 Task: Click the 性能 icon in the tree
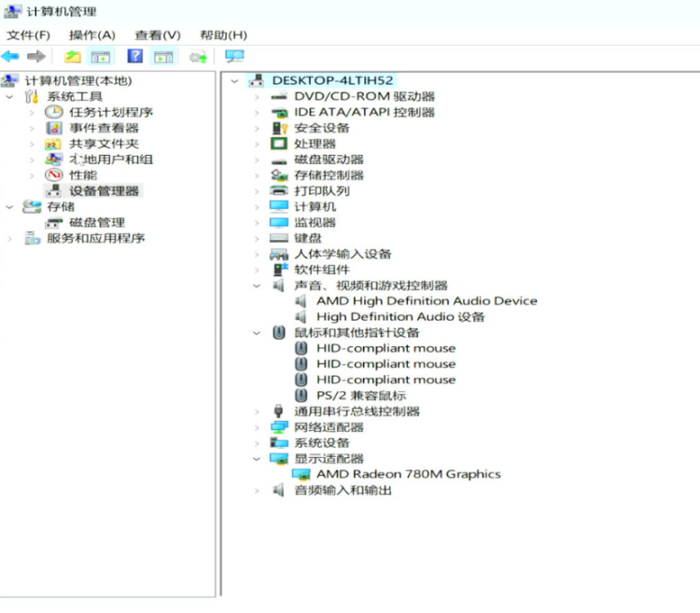(54, 174)
